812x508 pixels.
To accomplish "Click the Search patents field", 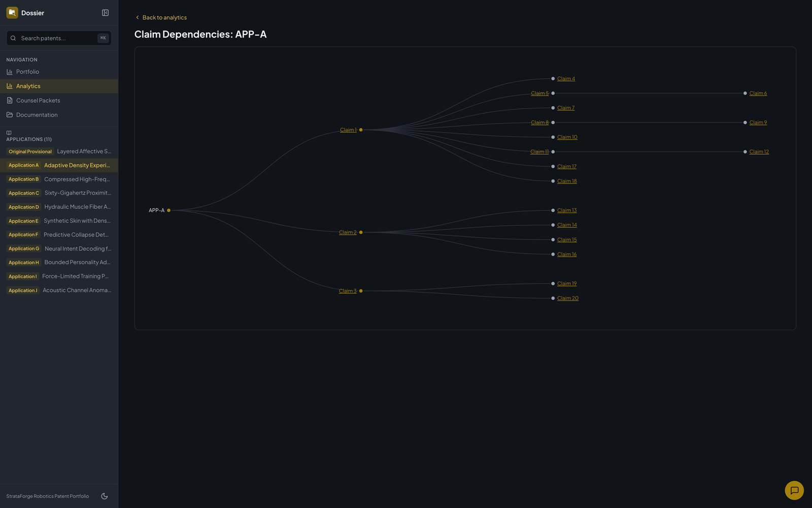I will tap(59, 38).
